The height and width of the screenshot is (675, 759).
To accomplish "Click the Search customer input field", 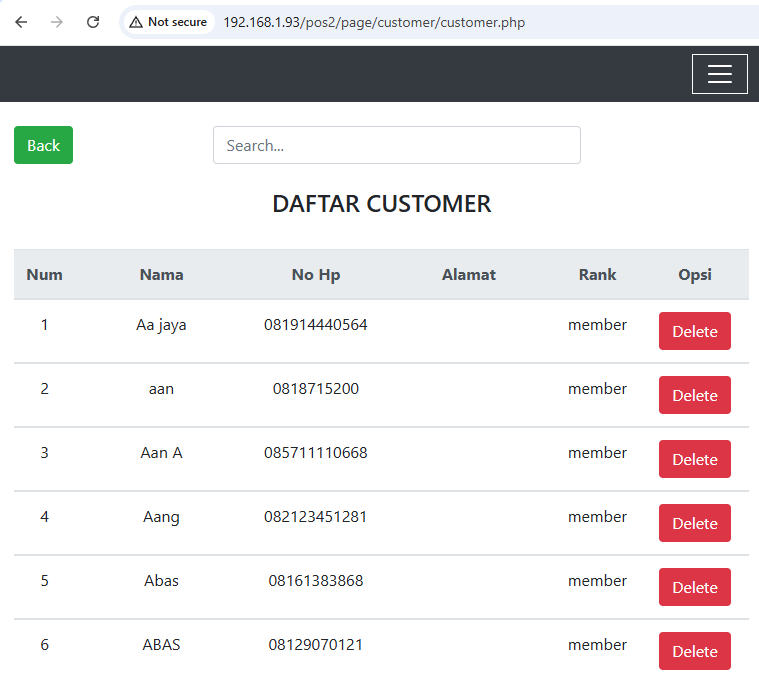I will 396,145.
